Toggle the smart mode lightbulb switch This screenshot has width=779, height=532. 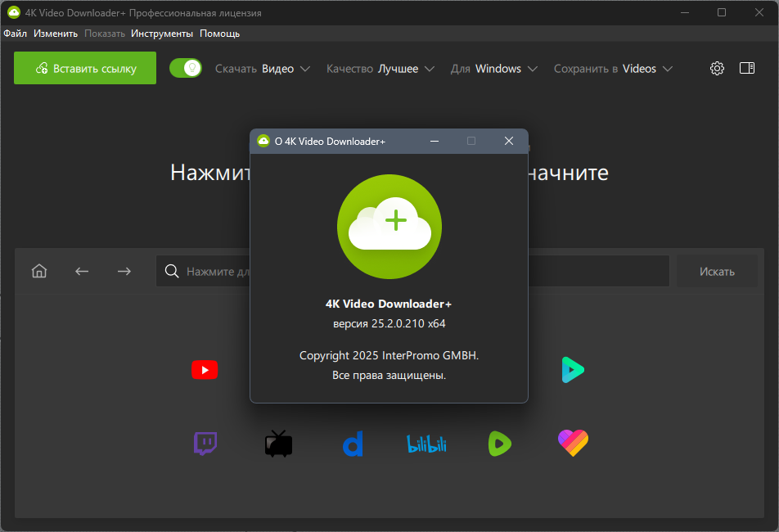(x=186, y=68)
